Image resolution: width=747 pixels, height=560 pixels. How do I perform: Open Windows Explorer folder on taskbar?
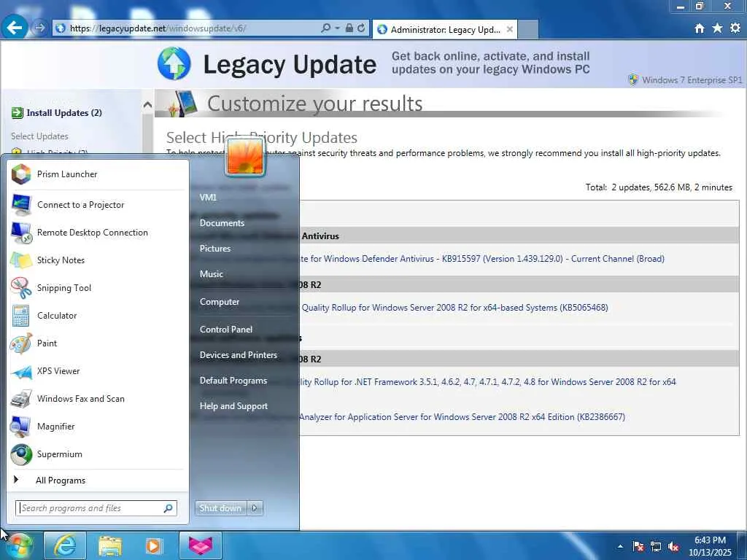click(x=109, y=545)
